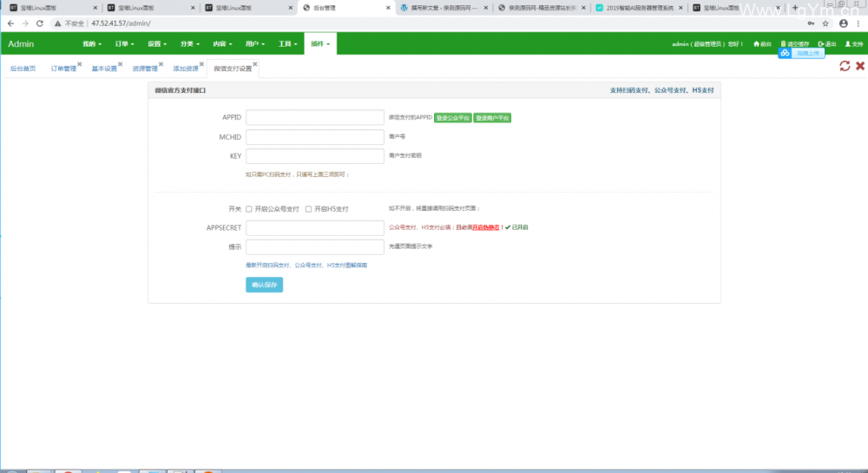This screenshot has height=473, width=868.
Task: Click 微信官方支付接口 panel heading
Action: coord(180,90)
